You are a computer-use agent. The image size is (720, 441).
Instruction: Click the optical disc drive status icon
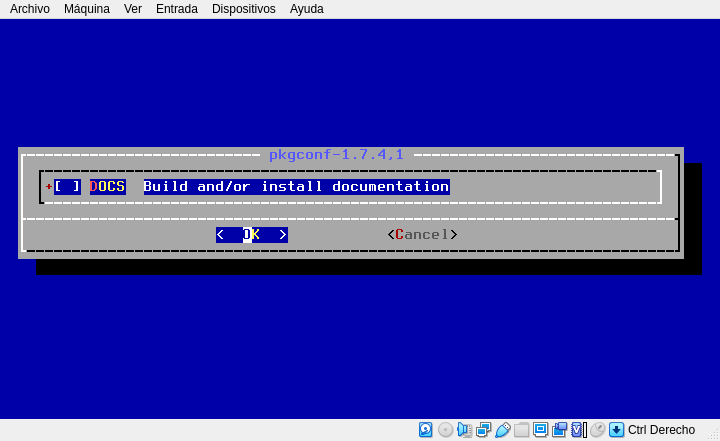445,430
